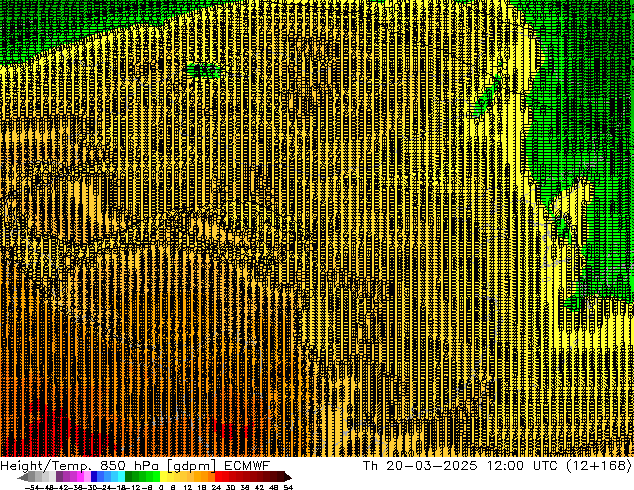
Task: Click the "(12+168)" forecast offset text
Action: [x=599, y=466]
